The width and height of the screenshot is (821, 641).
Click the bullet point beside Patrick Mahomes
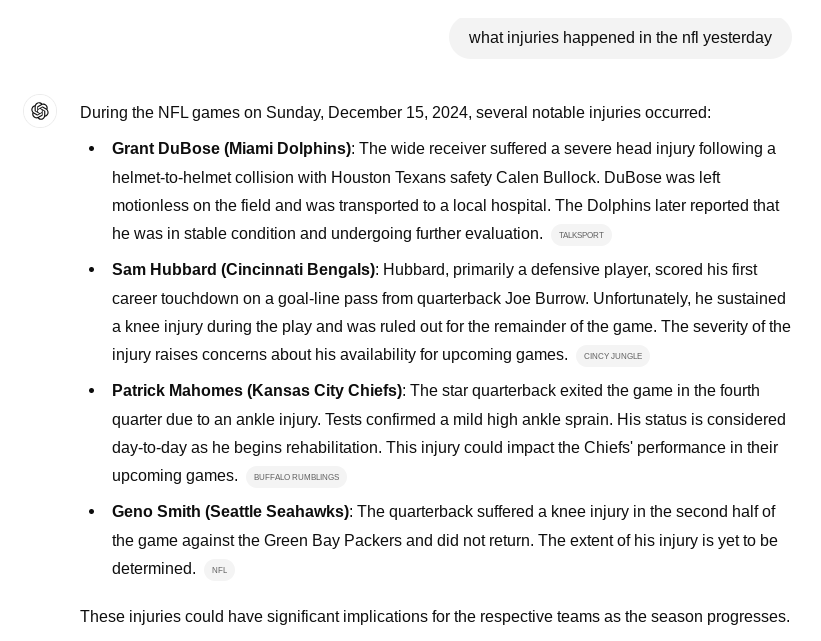point(92,391)
